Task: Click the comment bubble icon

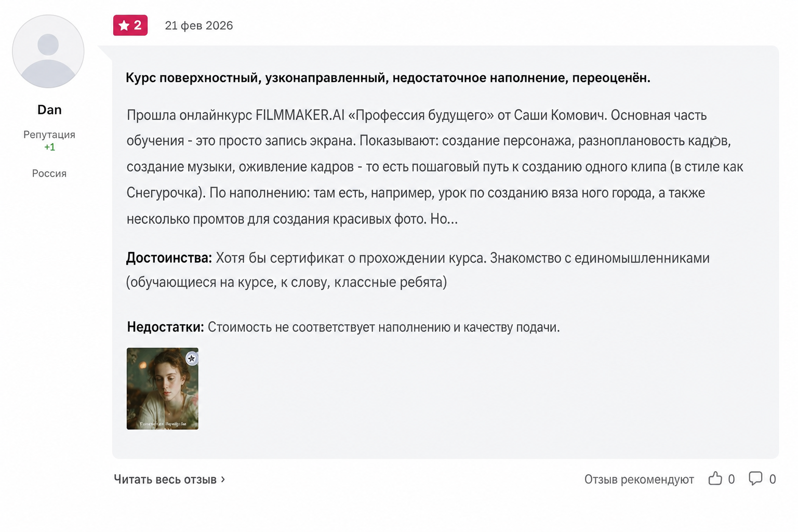Action: (755, 478)
